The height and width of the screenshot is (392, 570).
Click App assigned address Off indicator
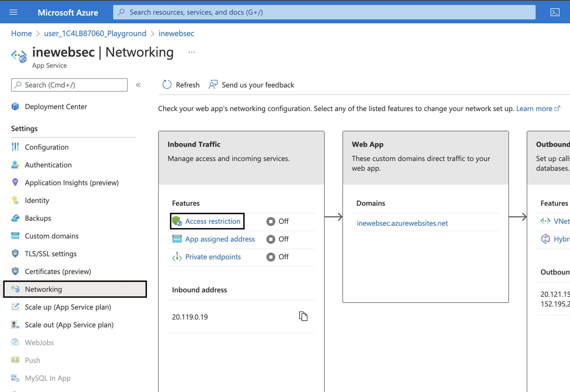271,239
